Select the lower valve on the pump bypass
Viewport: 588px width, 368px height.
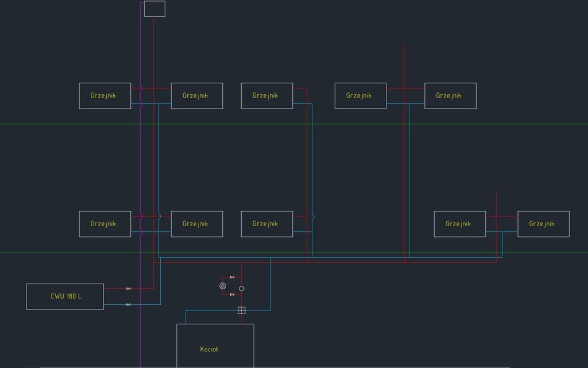[232, 295]
